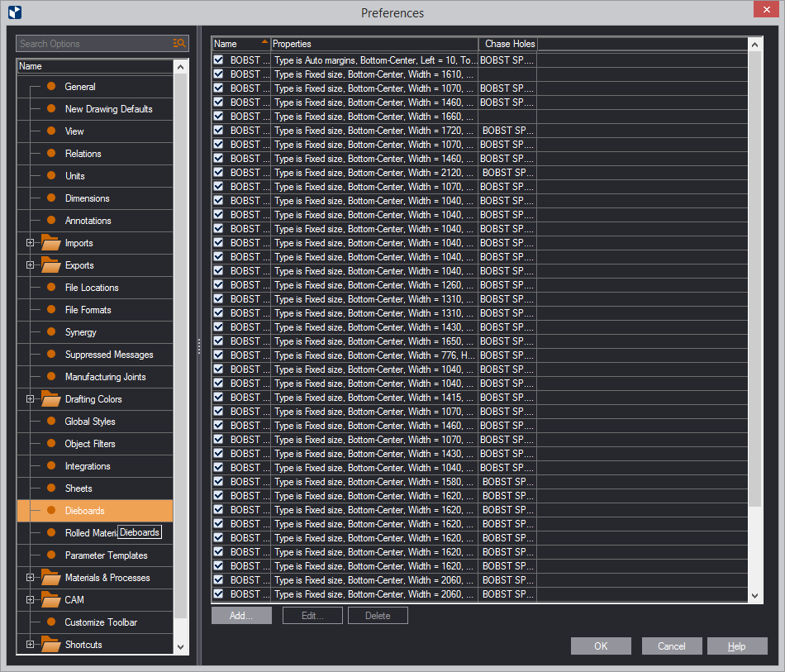Click the orange bullet icon beside View
Image resolution: width=785 pixels, height=672 pixels.
(x=51, y=131)
